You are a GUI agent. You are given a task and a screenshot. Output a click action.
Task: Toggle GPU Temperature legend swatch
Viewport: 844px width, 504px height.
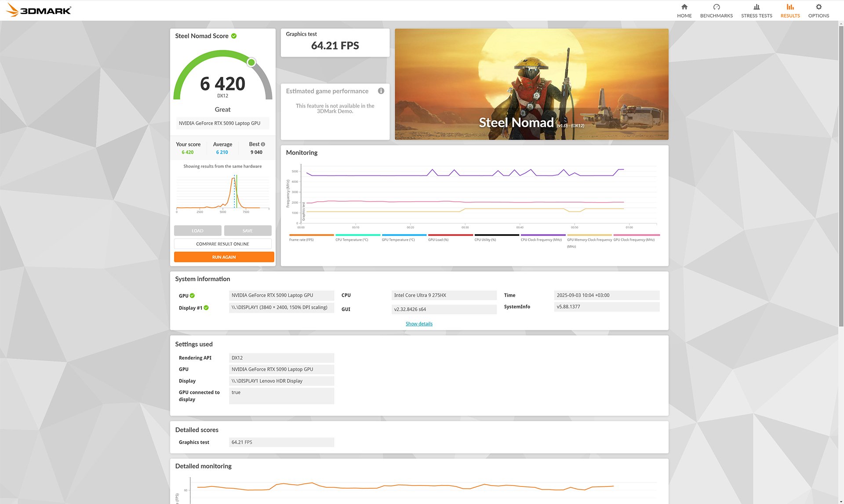tap(404, 235)
